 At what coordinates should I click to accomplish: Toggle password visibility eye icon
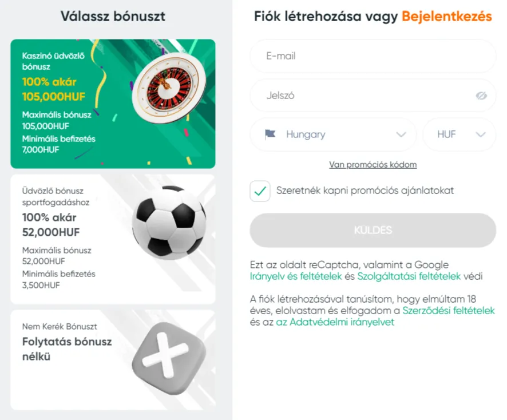coord(481,96)
